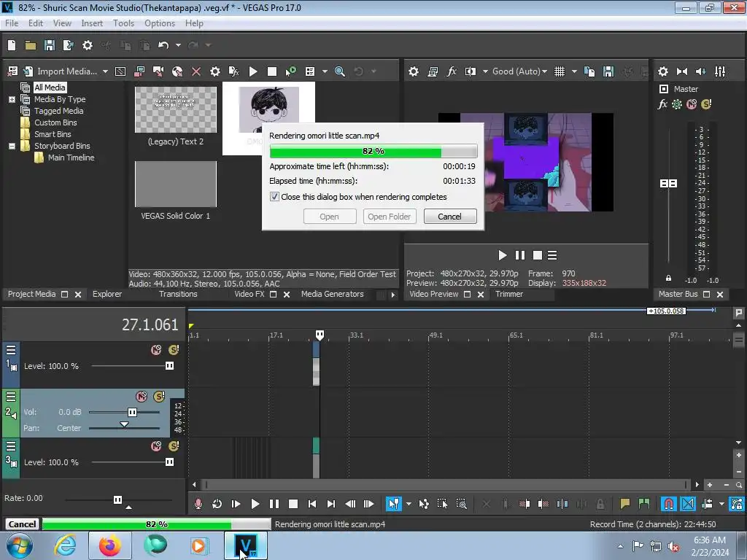Switch to the Trimmer tab
The height and width of the screenshot is (560, 747).
point(508,295)
